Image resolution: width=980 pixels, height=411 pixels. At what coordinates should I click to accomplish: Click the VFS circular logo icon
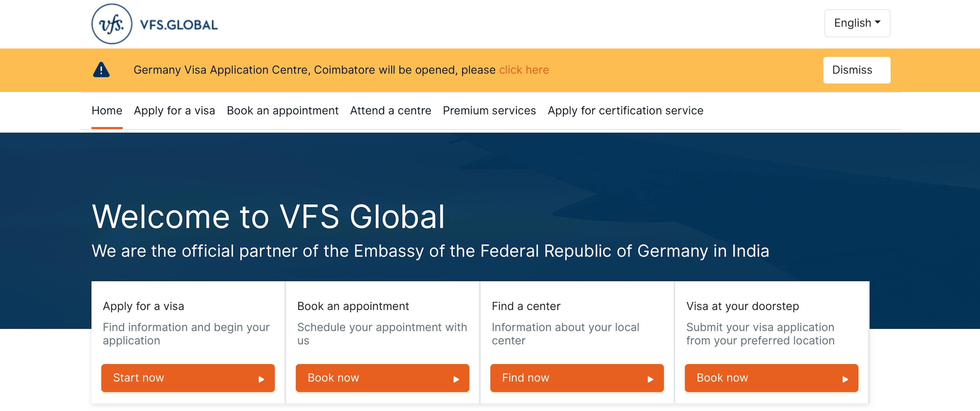click(112, 24)
